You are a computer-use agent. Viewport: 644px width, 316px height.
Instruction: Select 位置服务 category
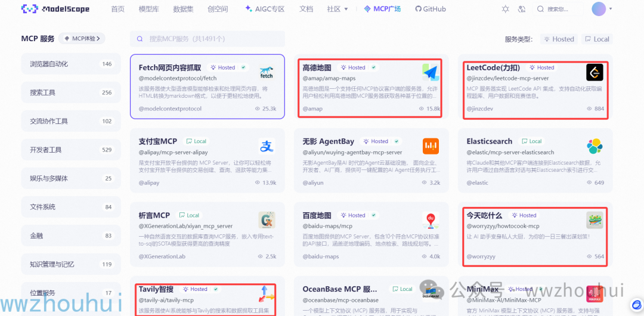click(71, 293)
